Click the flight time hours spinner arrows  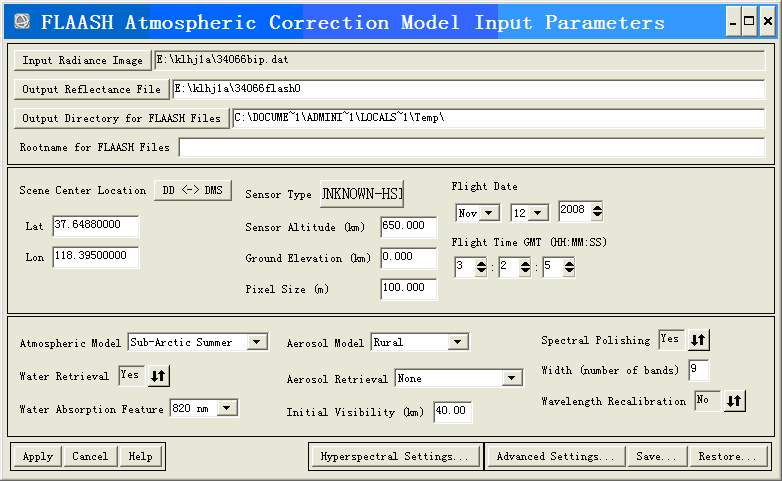[x=481, y=267]
